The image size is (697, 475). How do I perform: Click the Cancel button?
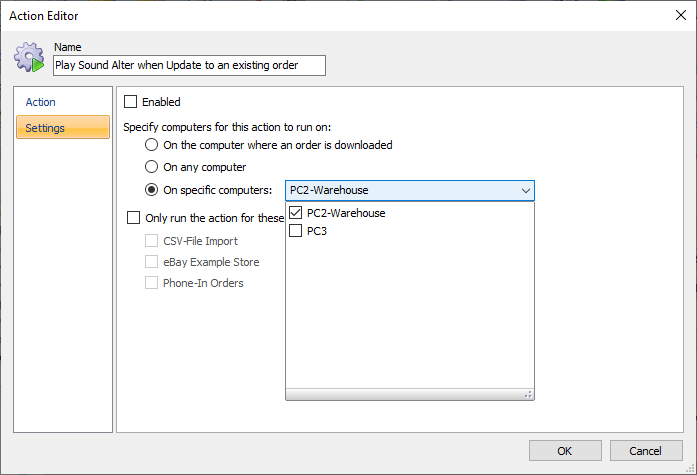click(x=646, y=451)
